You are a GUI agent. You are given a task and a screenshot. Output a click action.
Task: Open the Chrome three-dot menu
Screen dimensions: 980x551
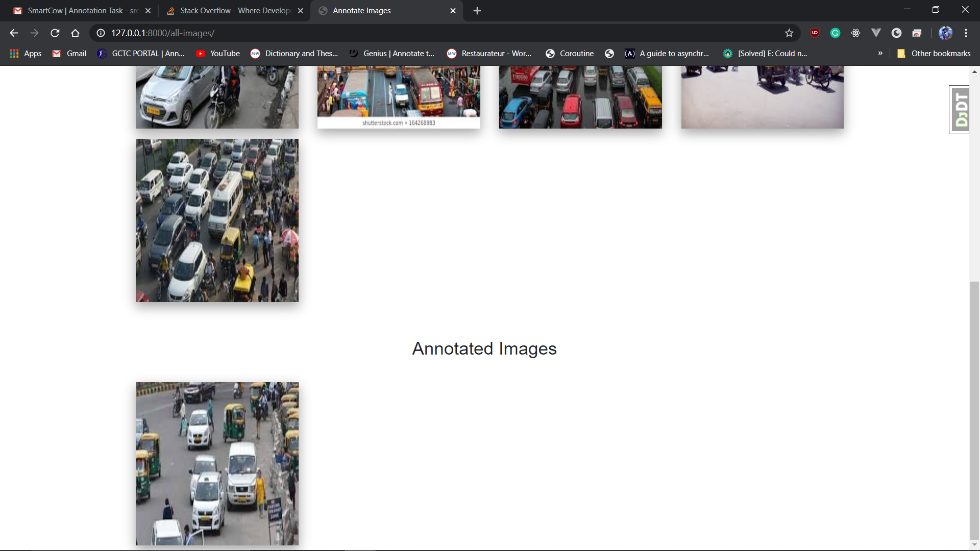[966, 33]
